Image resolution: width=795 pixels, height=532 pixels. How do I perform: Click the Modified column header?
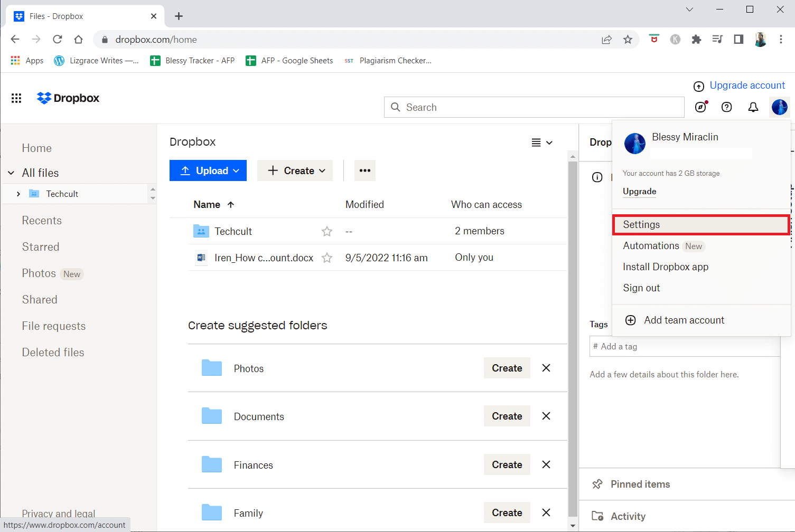point(364,205)
